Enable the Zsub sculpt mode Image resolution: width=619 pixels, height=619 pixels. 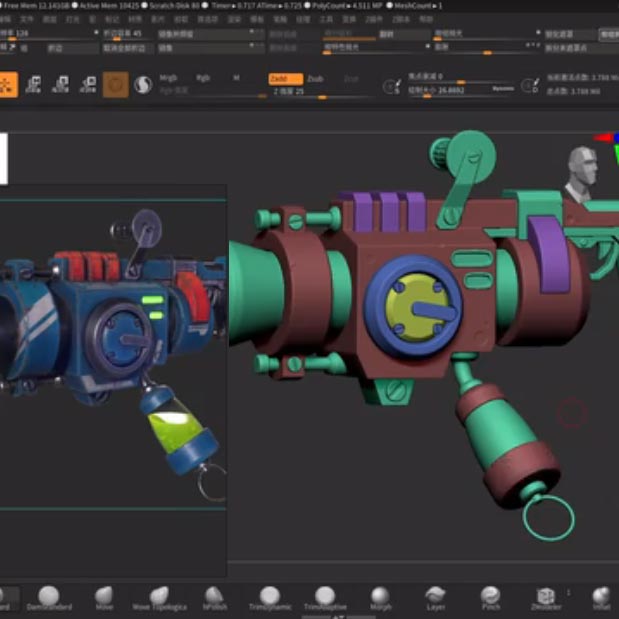[315, 79]
